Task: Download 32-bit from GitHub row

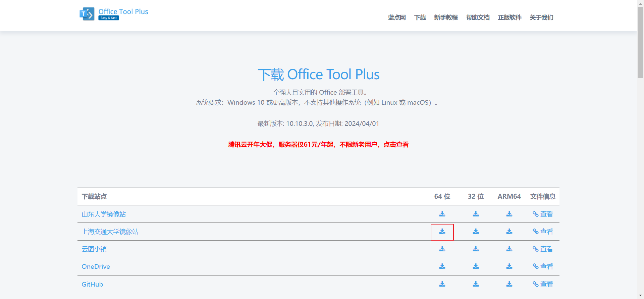Action: (x=476, y=284)
